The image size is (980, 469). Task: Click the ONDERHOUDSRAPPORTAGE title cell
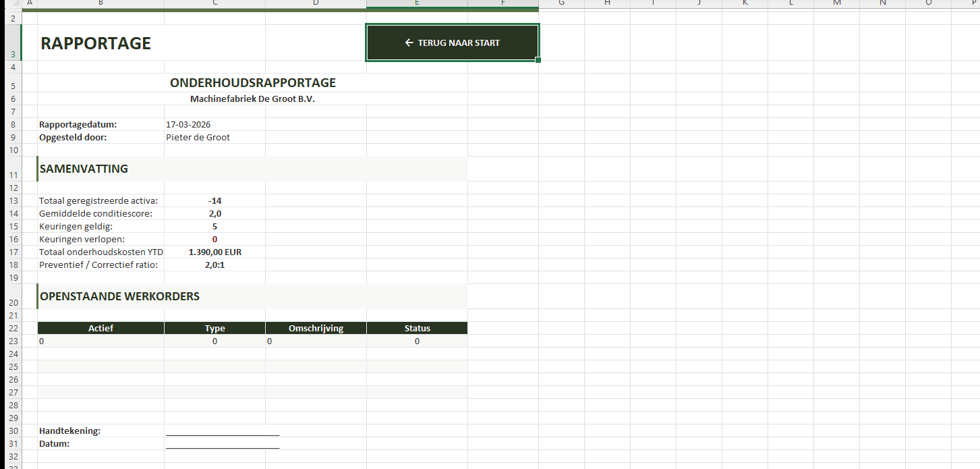[252, 83]
